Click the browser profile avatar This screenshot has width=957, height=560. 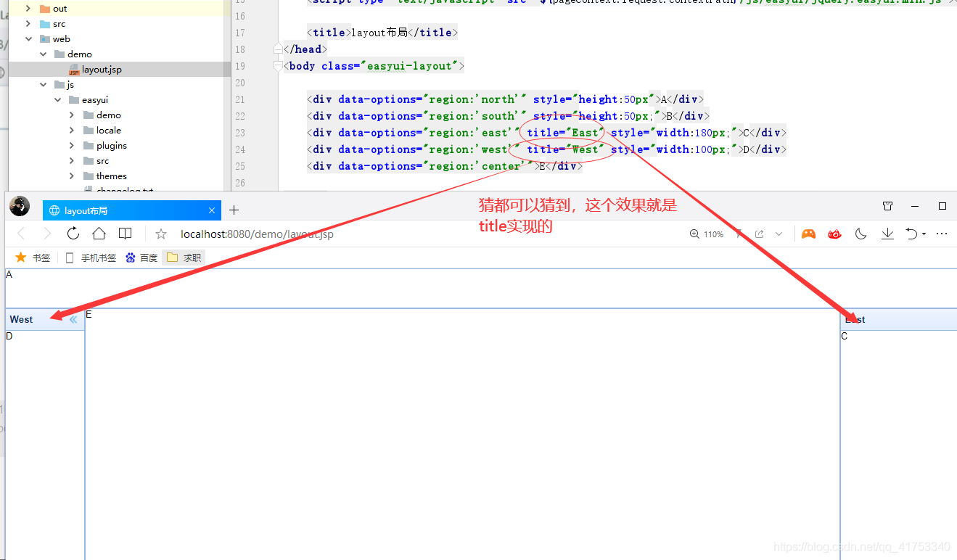point(20,207)
